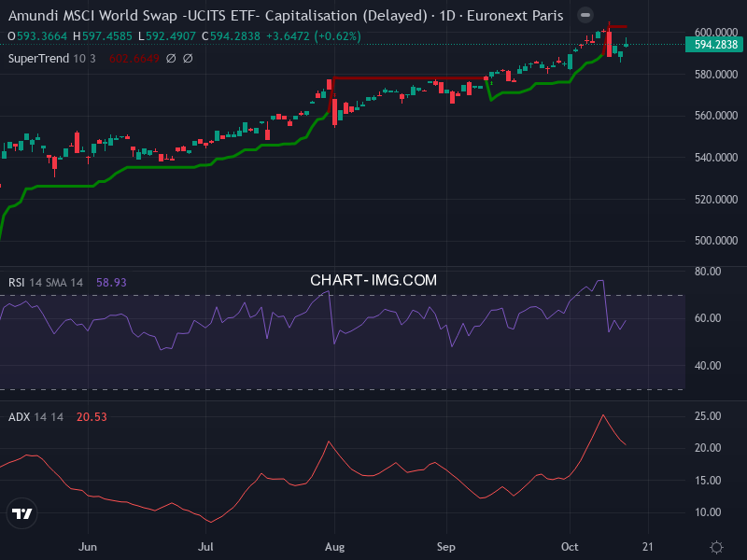Click the second ∅ symbol in the SuperTrend legend

[x=188, y=58]
